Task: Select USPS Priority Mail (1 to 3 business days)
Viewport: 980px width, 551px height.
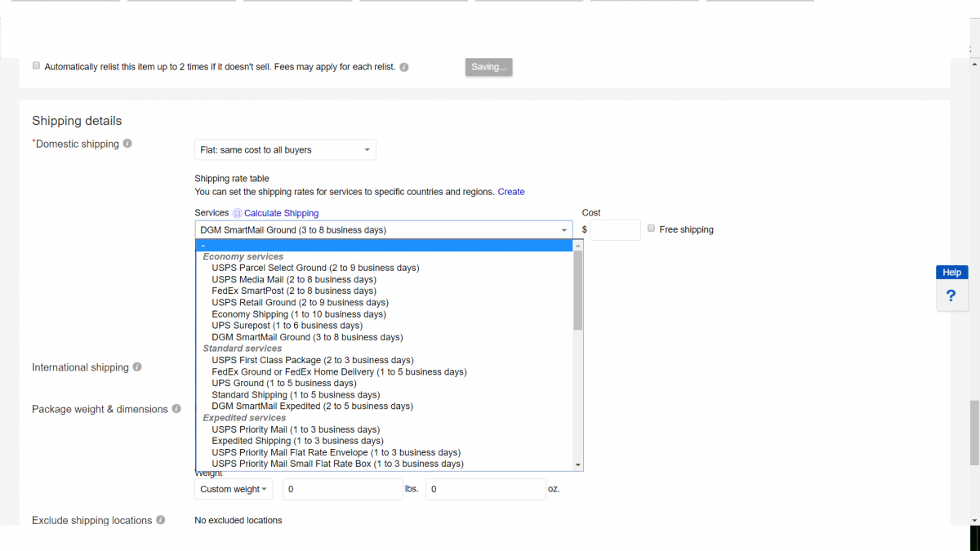Action: point(385,429)
